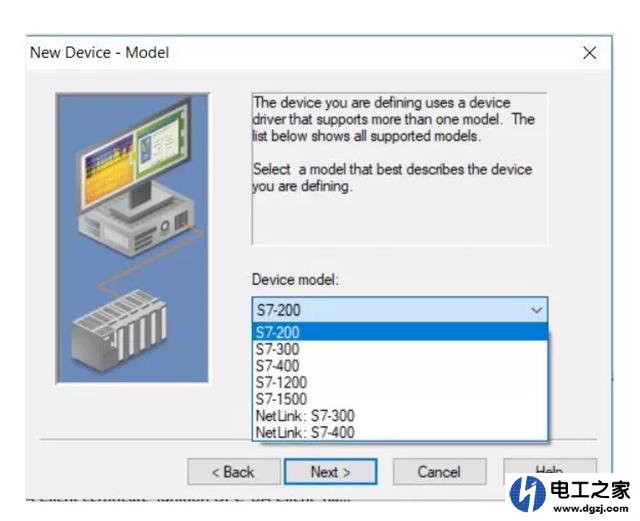The height and width of the screenshot is (521, 640).
Task: Click the Device model label
Action: (295, 280)
